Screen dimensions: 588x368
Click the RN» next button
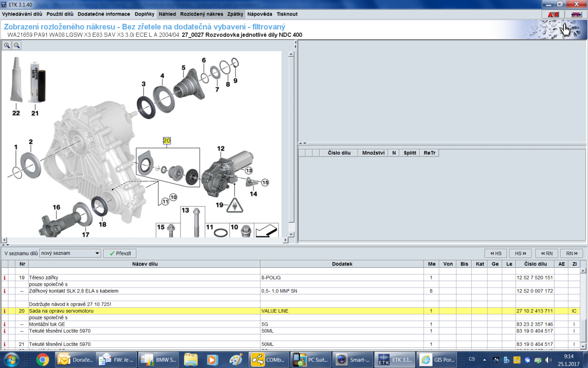click(x=571, y=253)
